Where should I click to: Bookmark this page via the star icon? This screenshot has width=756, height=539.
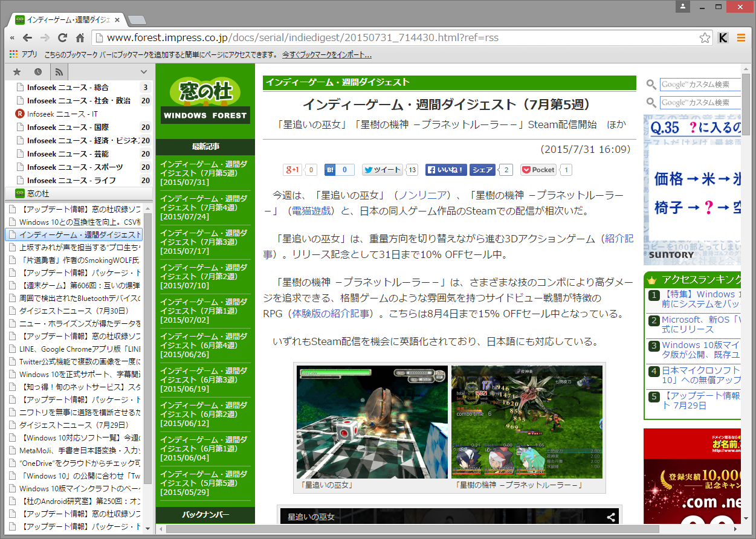[x=705, y=37]
